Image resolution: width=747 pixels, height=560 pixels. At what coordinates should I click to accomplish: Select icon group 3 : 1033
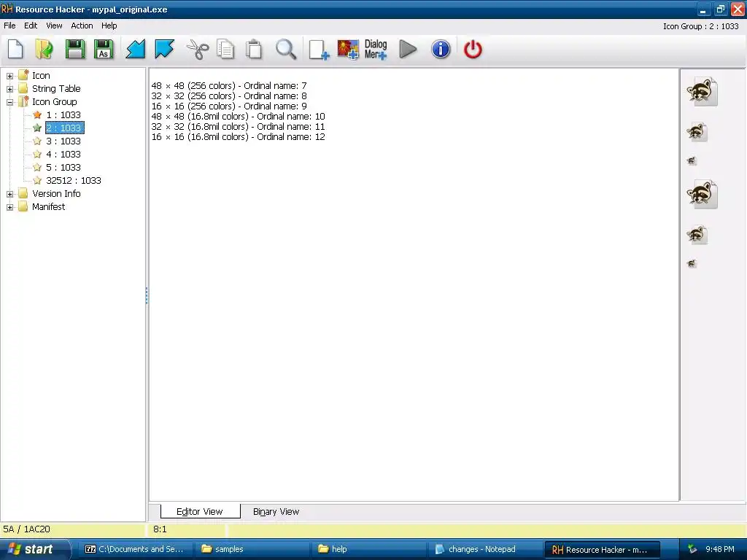[63, 141]
